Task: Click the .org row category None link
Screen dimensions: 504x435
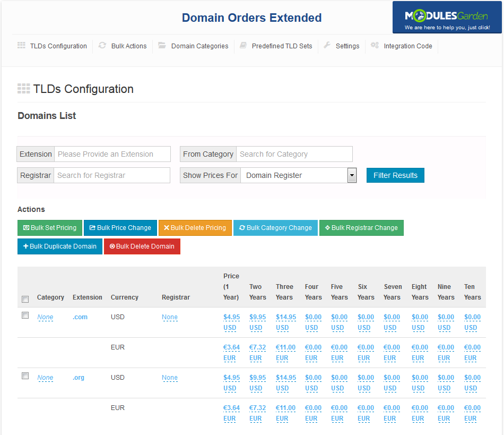Action: 45,378
